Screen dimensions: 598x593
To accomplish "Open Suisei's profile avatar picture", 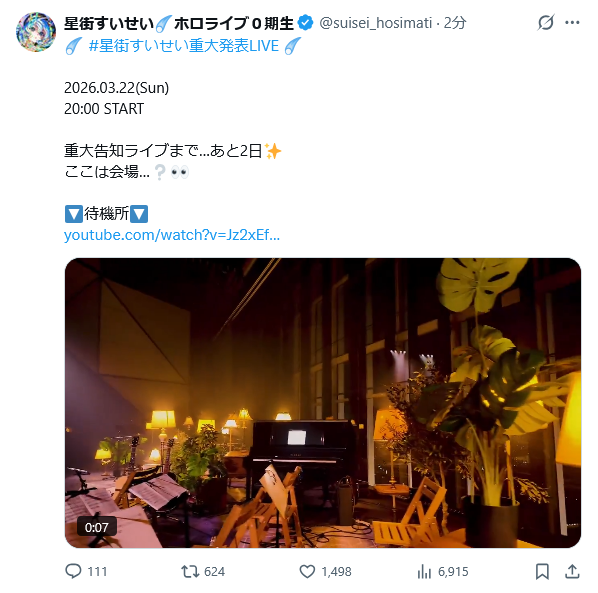I will pos(36,32).
